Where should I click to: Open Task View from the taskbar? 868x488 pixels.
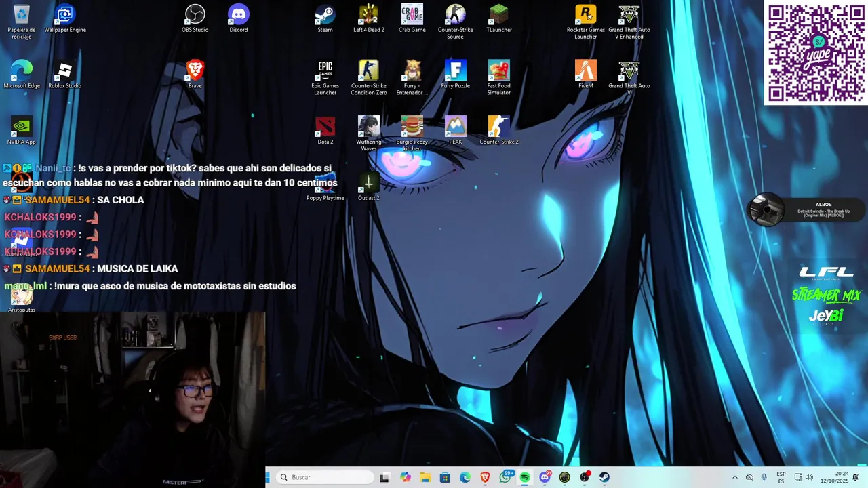click(384, 477)
